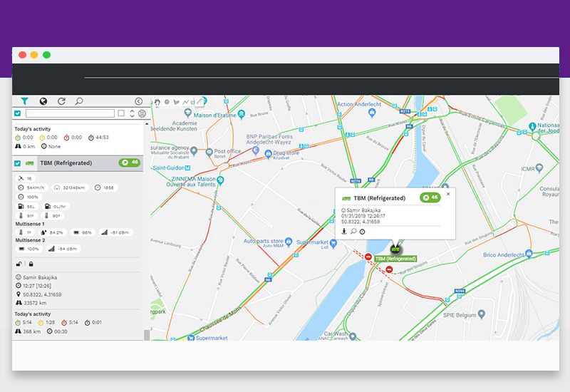Click the clock history icon in map popup

coord(363,232)
